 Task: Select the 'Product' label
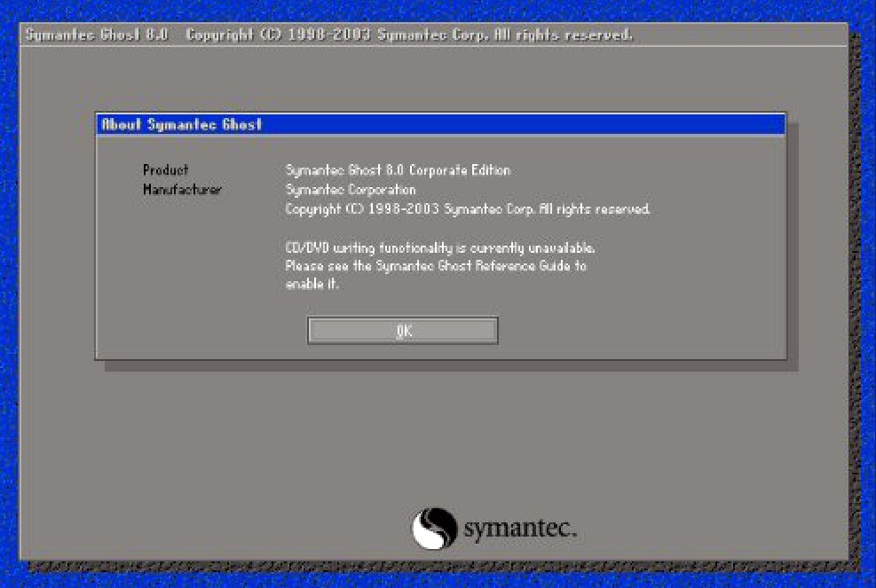[166, 170]
